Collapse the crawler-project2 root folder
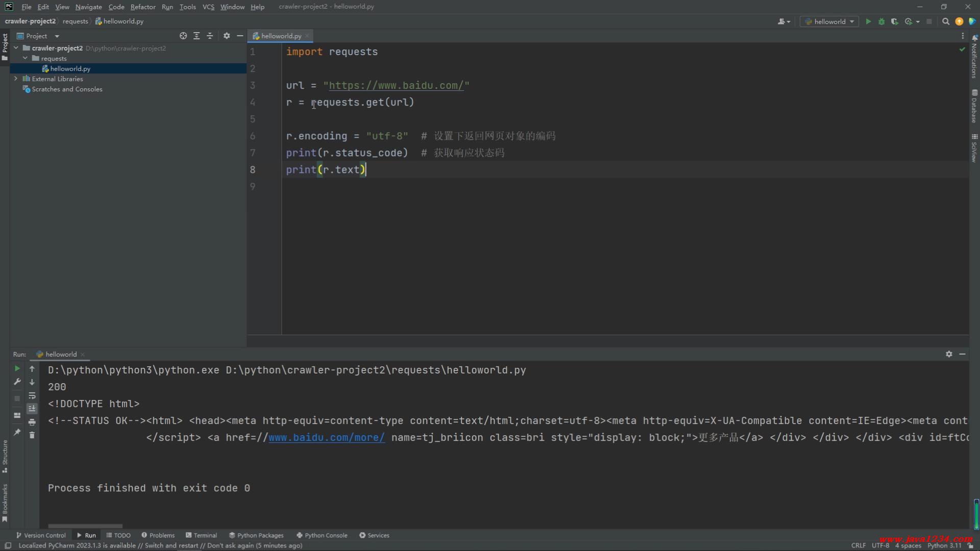980x551 pixels. [16, 48]
